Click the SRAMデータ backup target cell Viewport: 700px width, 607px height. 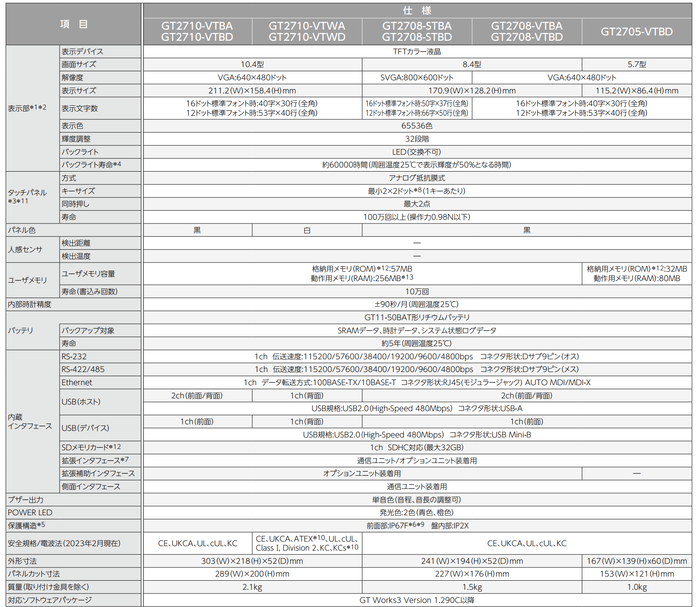(417, 331)
